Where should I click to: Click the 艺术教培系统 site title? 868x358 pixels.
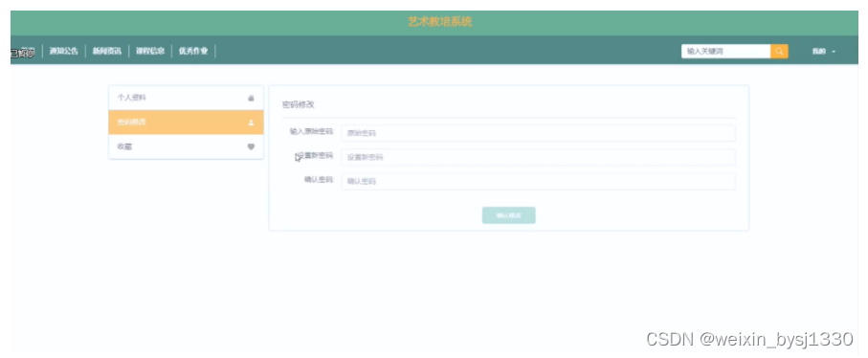(440, 22)
